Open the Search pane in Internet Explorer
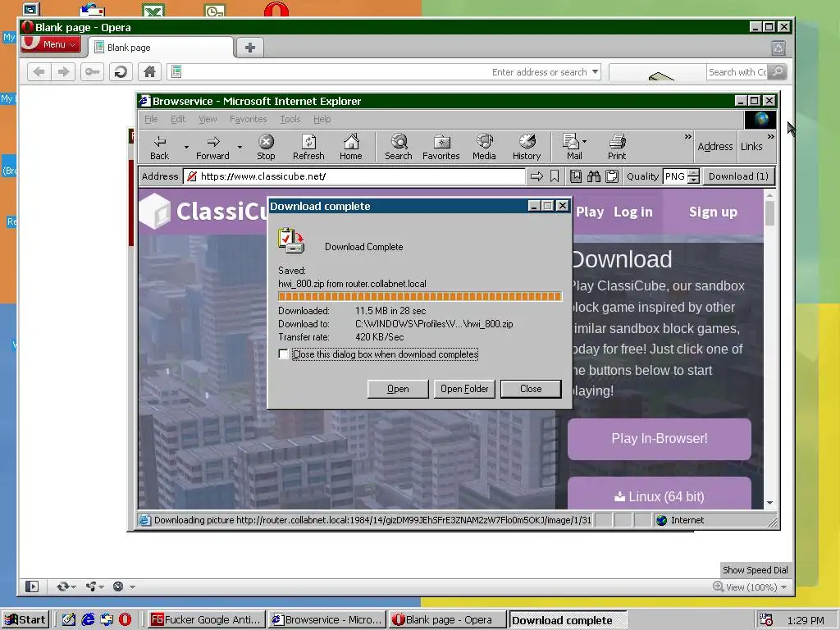The image size is (840, 630). click(399, 147)
